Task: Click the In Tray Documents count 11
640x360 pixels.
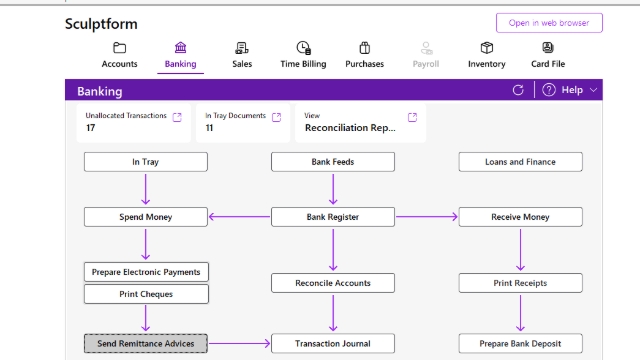Action: click(209, 128)
